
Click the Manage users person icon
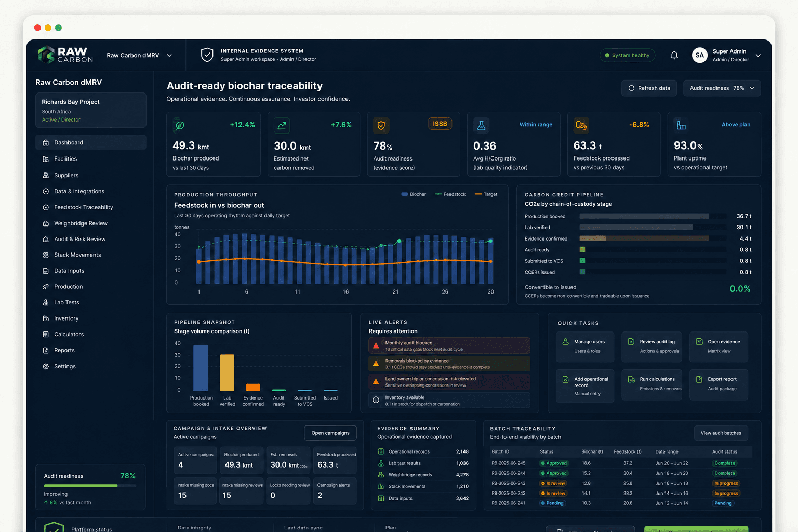click(x=566, y=342)
